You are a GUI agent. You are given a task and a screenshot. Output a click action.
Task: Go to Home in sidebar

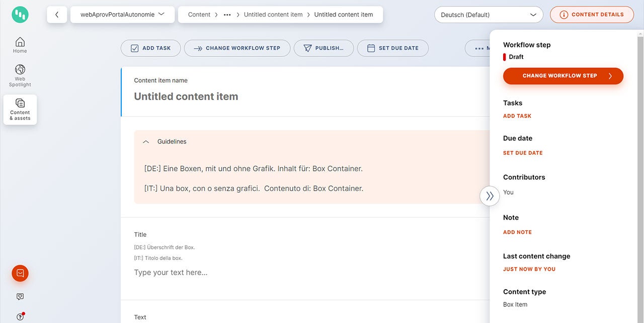click(x=20, y=45)
